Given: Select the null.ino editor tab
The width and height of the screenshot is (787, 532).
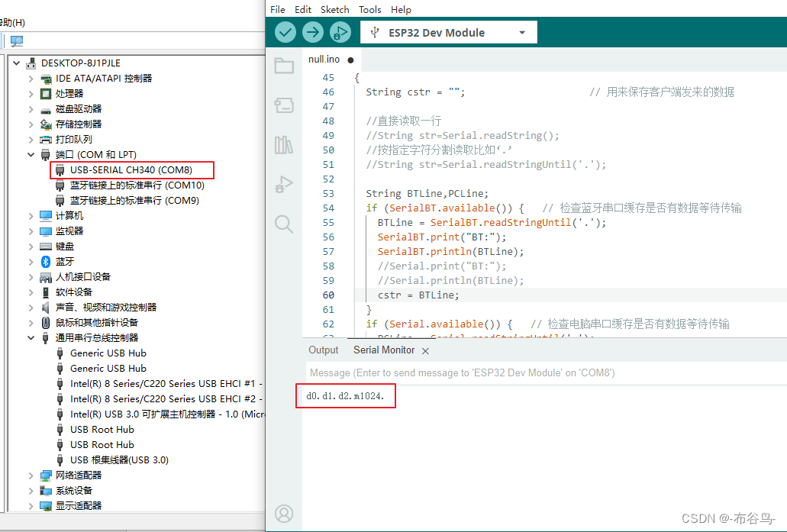Looking at the screenshot, I should coord(324,59).
